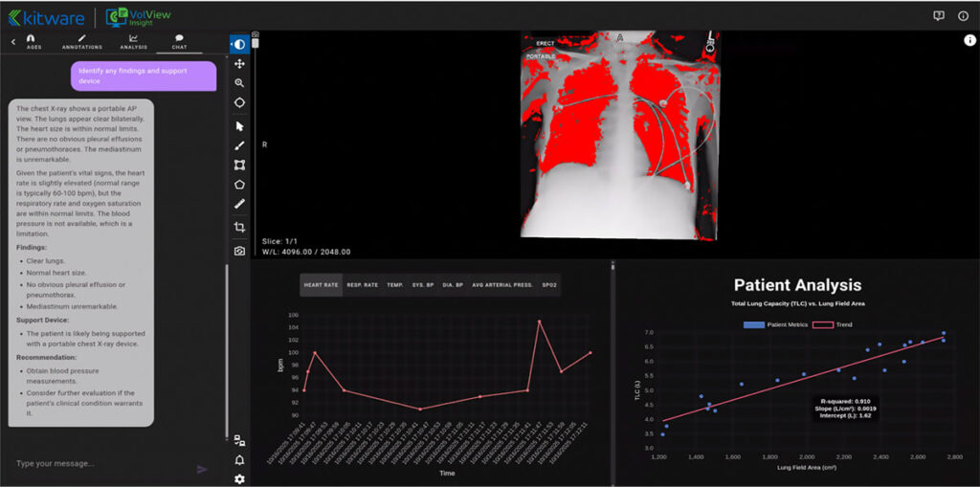Pick the Paint brush tool
The width and height of the screenshot is (980, 487).
pyautogui.click(x=239, y=145)
